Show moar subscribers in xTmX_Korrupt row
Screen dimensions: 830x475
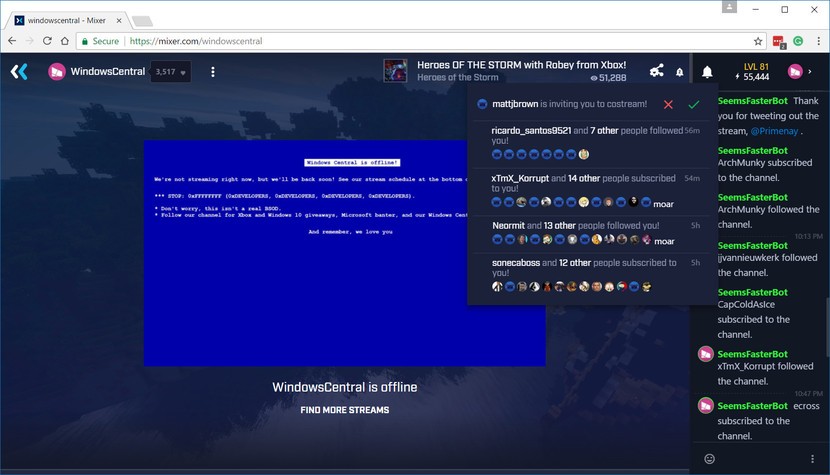tap(663, 204)
